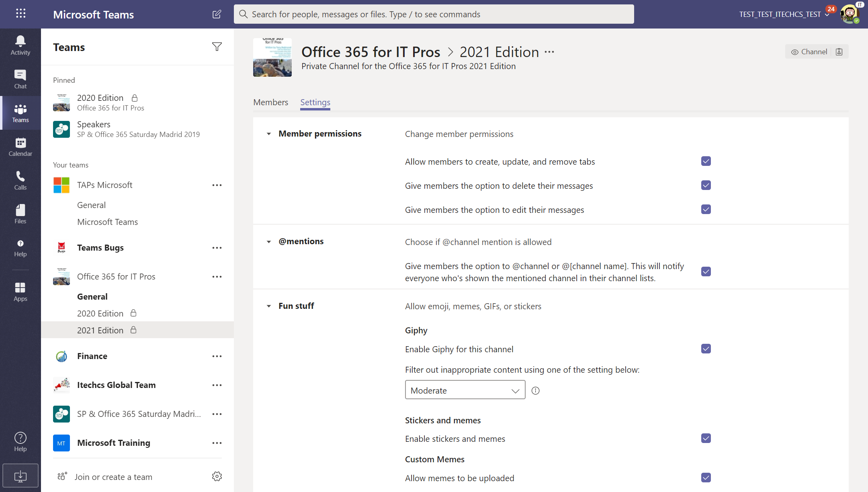Click the search box at top
This screenshot has height=492, width=868.
click(x=434, y=14)
